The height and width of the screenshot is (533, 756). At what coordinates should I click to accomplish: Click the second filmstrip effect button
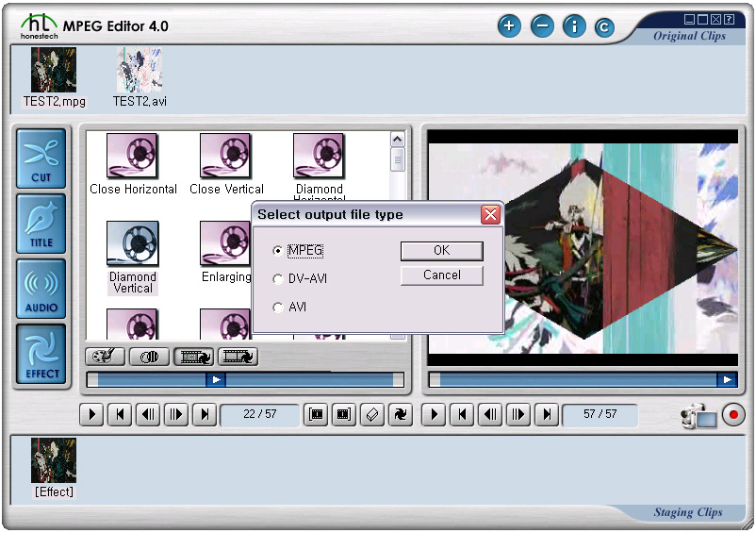click(238, 357)
